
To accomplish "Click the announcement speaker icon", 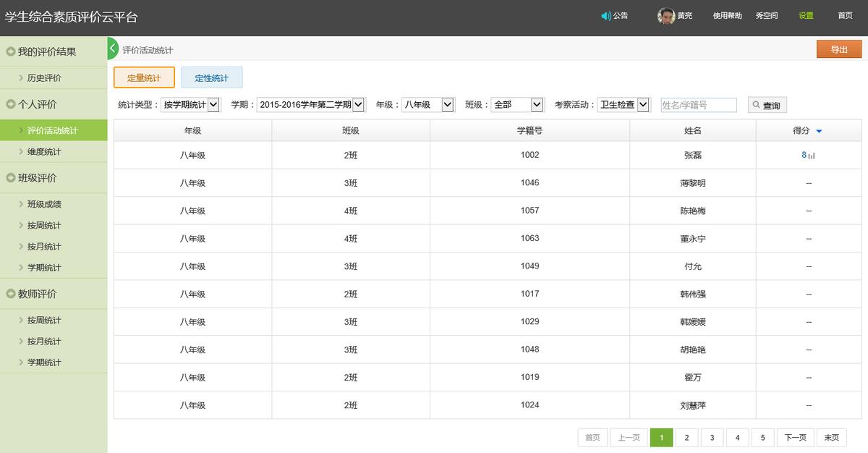I will click(x=605, y=16).
